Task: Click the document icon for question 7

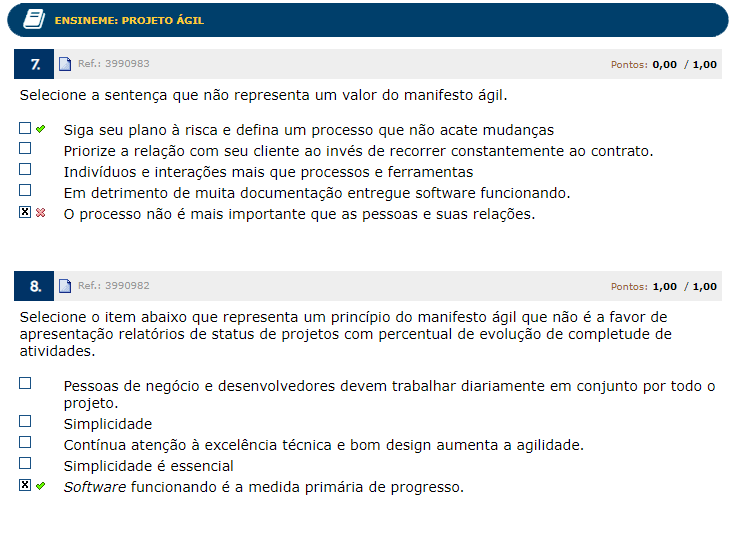Action: (66, 65)
